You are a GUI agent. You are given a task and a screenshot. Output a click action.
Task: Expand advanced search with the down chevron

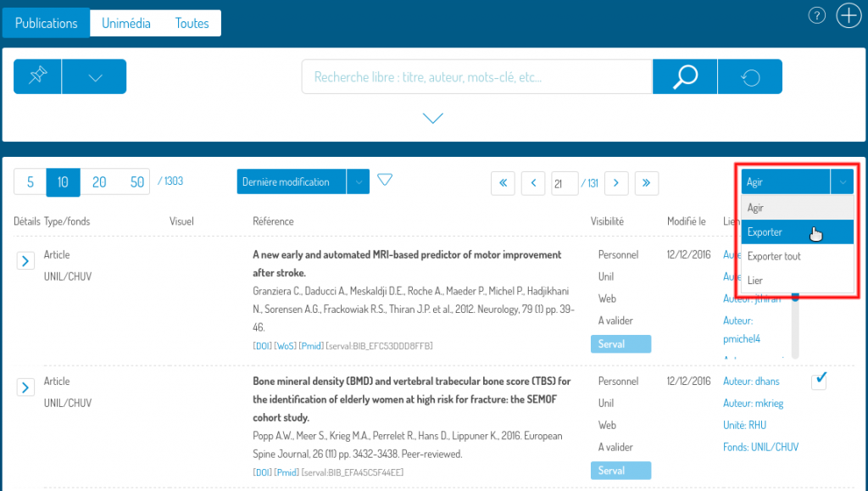[433, 118]
